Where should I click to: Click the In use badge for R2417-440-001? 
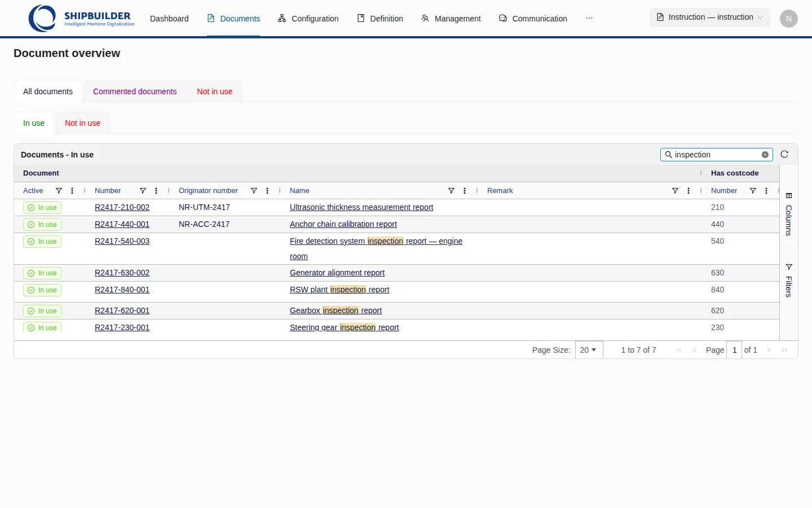pos(42,225)
